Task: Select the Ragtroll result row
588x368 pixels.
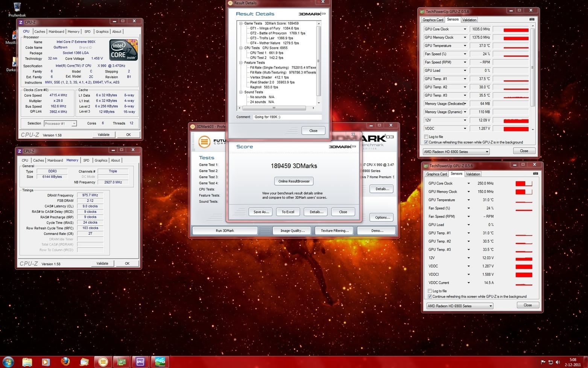Action: pos(264,87)
